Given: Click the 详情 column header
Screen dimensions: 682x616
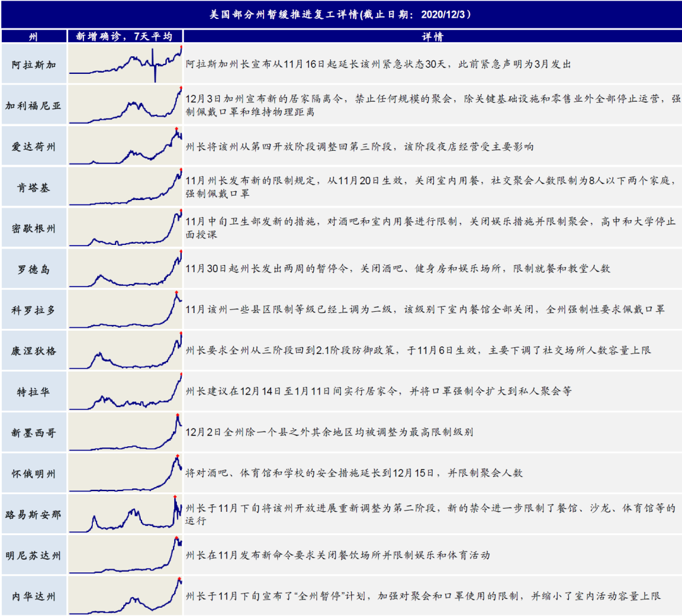Looking at the screenshot, I should coord(432,37).
